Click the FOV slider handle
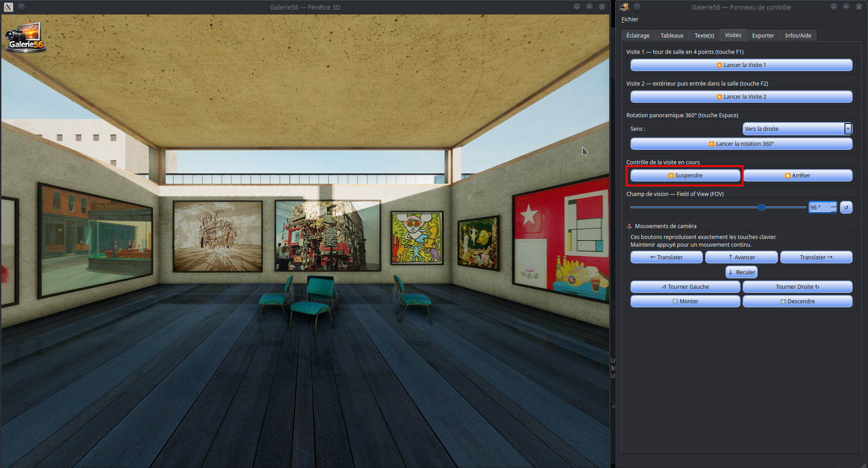The width and height of the screenshot is (868, 468). 762,207
